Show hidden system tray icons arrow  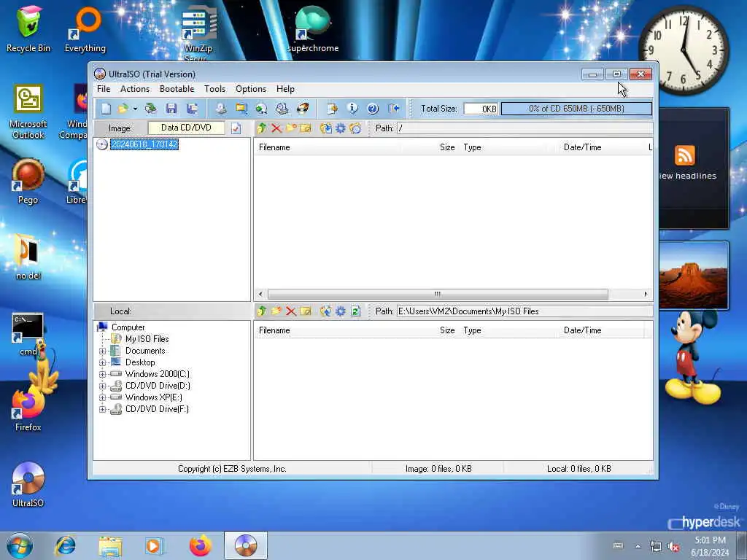pos(638,546)
